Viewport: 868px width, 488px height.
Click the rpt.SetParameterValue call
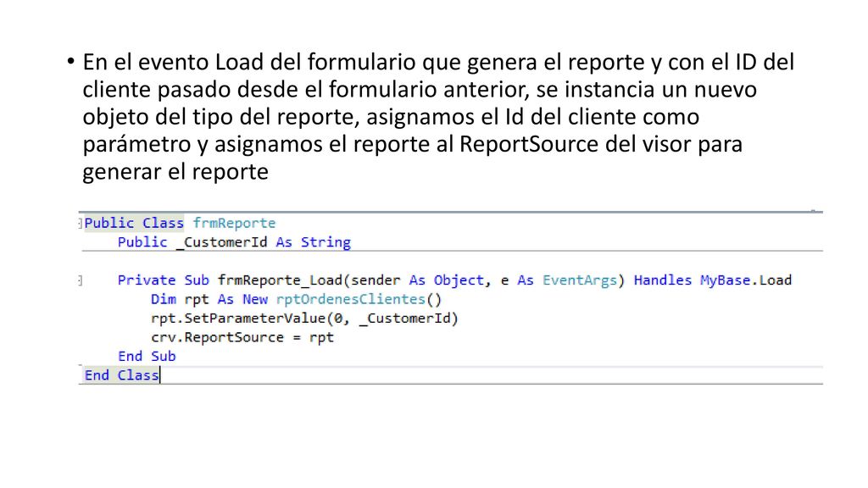click(304, 319)
